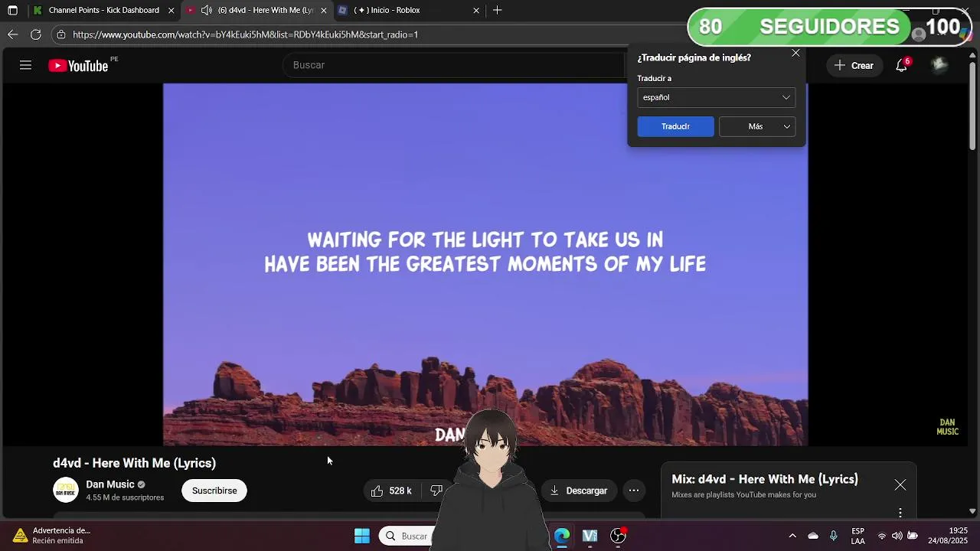
Task: Close the translate page popup
Action: click(x=795, y=53)
